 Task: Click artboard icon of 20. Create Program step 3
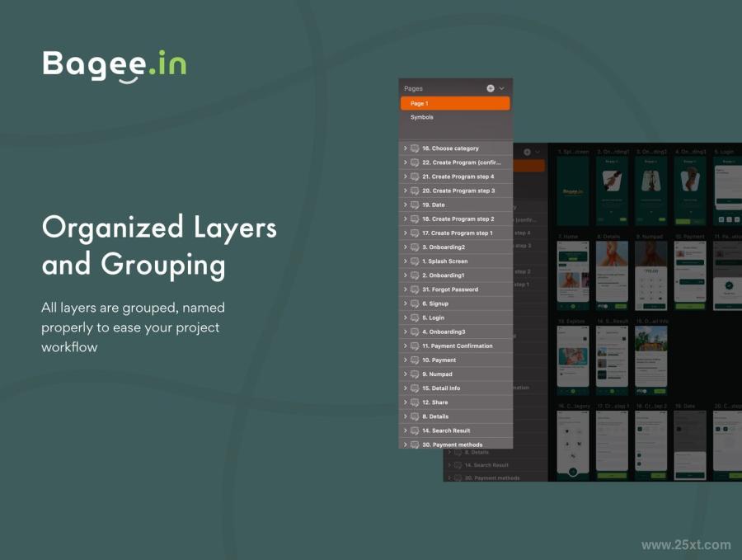(415, 191)
